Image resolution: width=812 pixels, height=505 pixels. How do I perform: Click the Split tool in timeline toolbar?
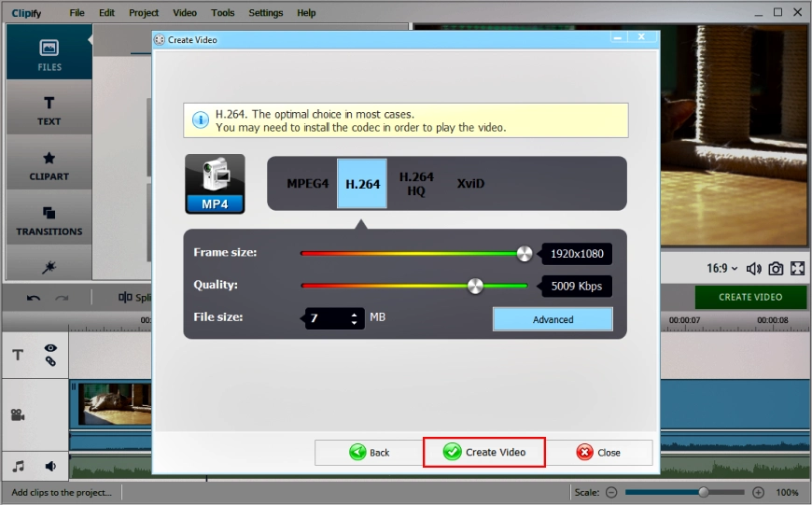click(134, 297)
